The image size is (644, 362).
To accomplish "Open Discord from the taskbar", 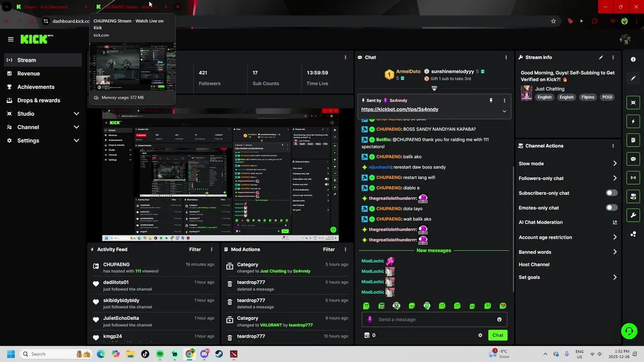I will (x=204, y=354).
